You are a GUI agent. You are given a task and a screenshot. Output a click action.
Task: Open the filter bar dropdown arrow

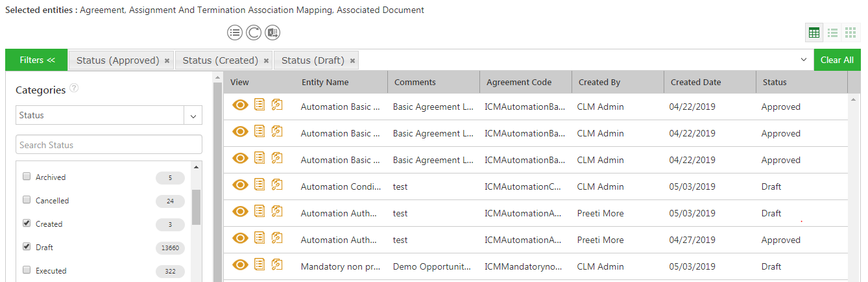point(804,60)
